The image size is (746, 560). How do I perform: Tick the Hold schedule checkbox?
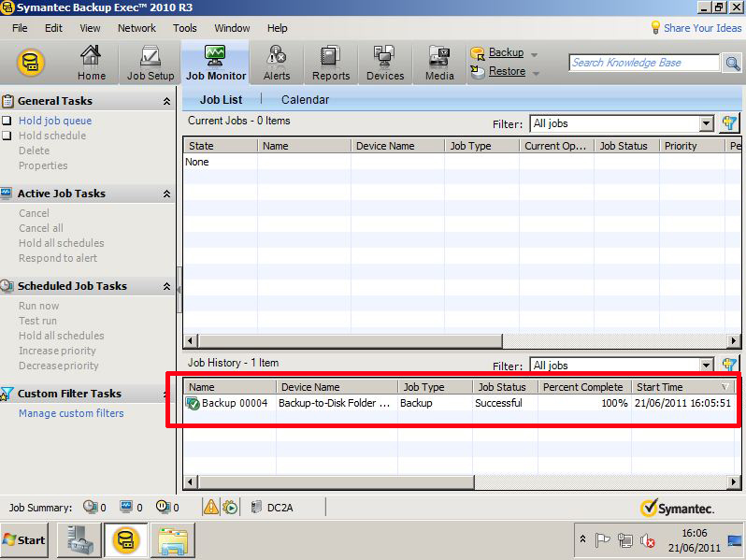tap(7, 136)
